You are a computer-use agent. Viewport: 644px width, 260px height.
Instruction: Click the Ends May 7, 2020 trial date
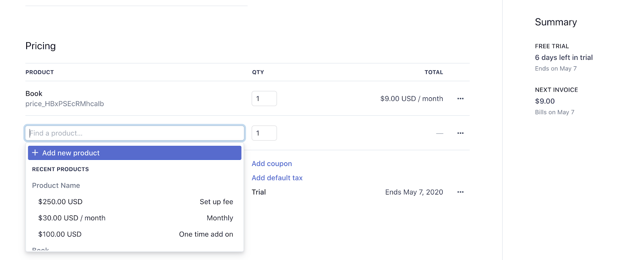(414, 192)
